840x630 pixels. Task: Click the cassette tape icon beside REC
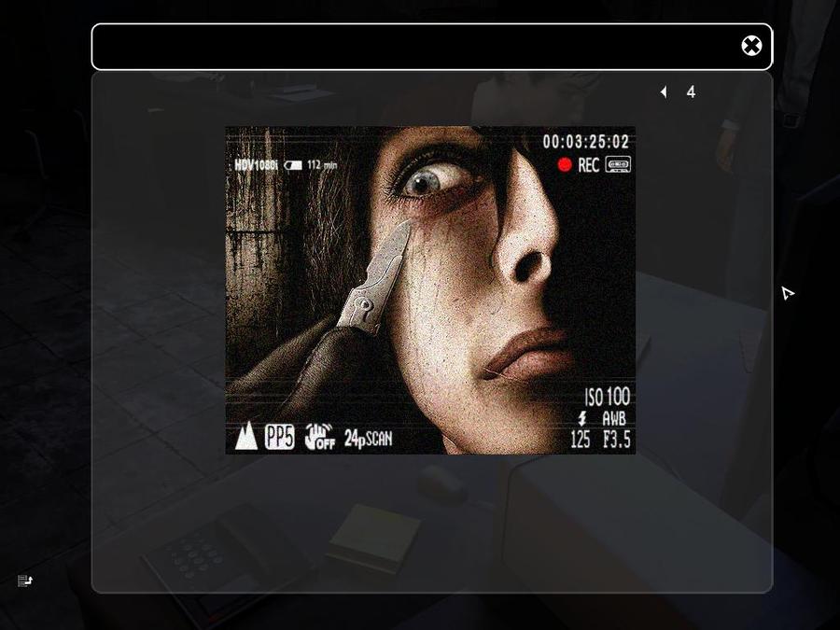(x=618, y=164)
